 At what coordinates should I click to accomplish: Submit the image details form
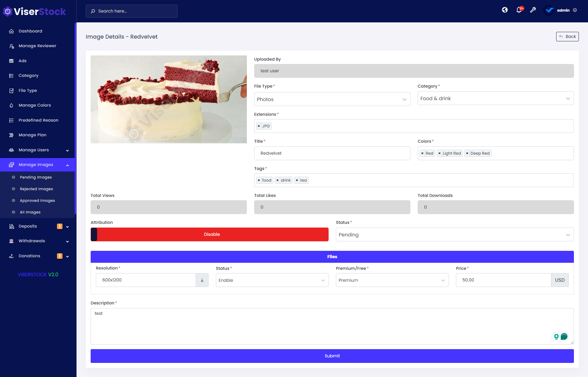[332, 356]
